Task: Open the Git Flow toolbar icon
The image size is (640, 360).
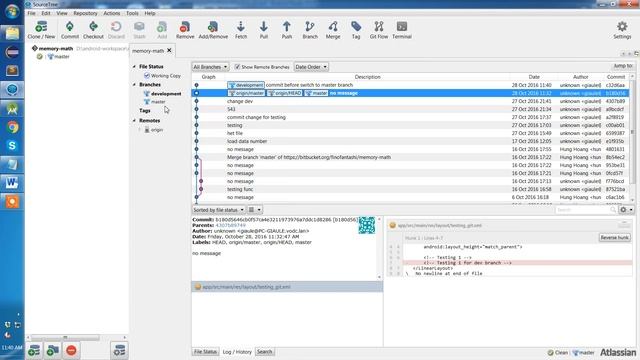Action: pyautogui.click(x=379, y=30)
